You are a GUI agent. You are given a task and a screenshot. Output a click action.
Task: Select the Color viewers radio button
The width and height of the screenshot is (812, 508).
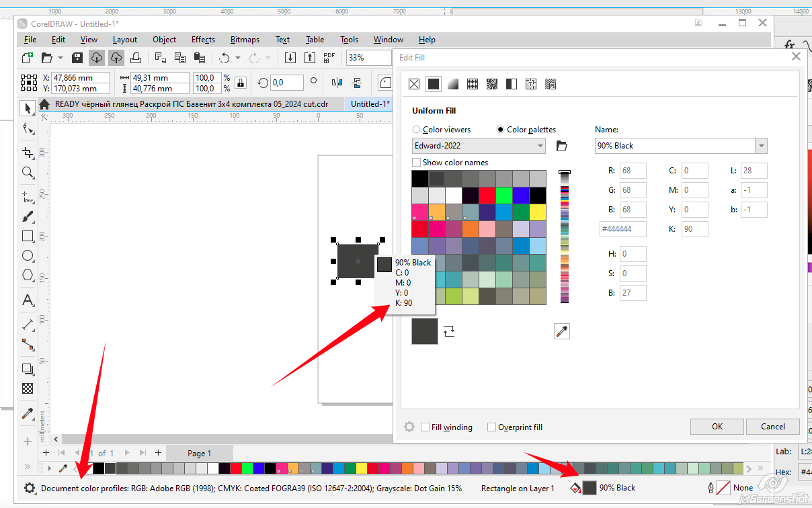[x=417, y=130]
